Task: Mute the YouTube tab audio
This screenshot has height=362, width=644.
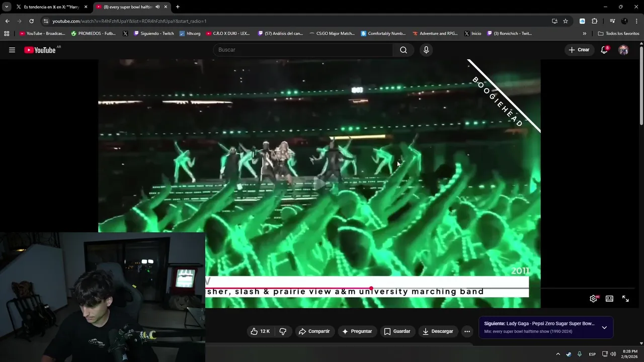Action: [x=157, y=7]
